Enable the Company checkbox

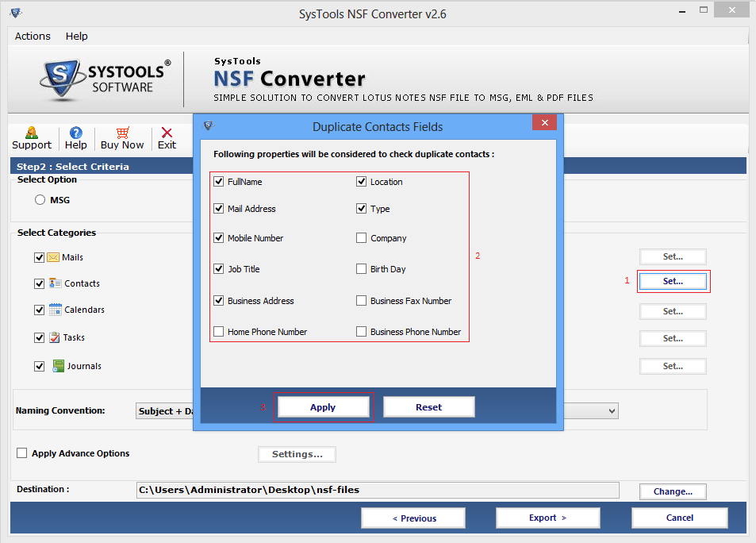point(361,238)
